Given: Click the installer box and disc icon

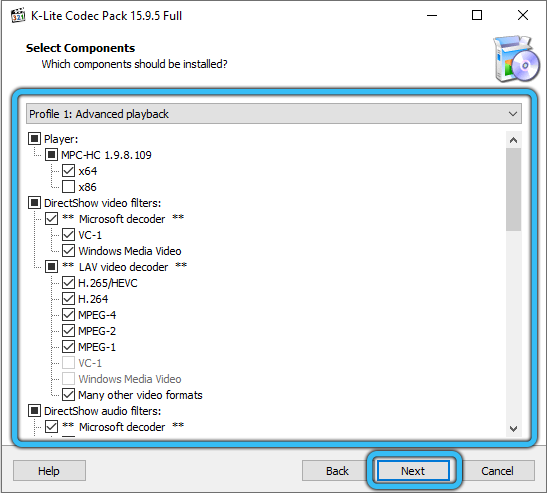Looking at the screenshot, I should click(516, 59).
